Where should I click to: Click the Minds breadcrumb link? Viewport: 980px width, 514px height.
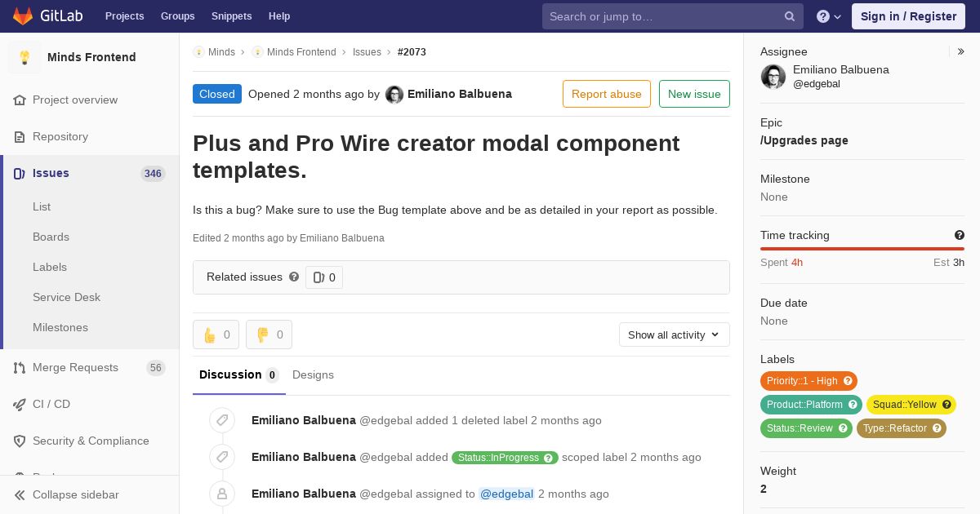pos(221,52)
